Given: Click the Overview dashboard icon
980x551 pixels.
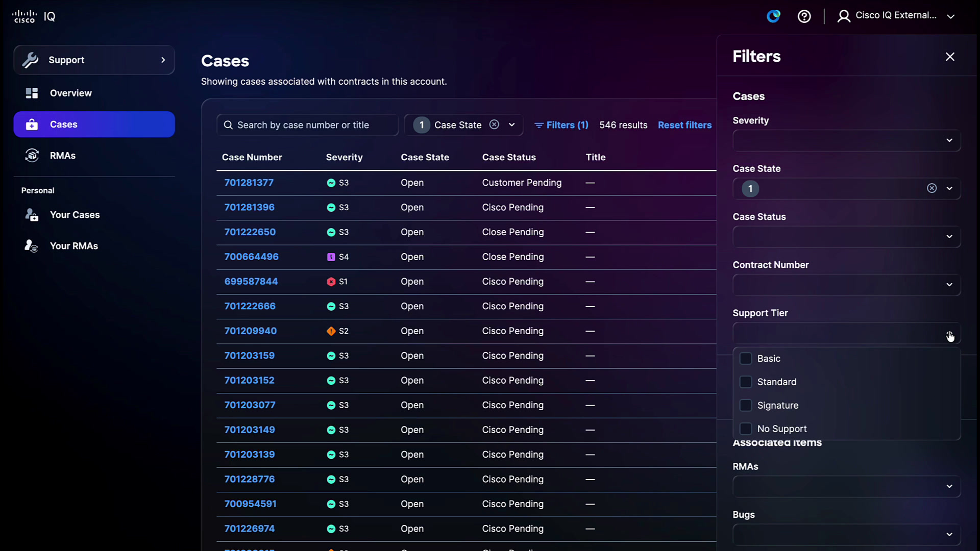Looking at the screenshot, I should [x=32, y=93].
